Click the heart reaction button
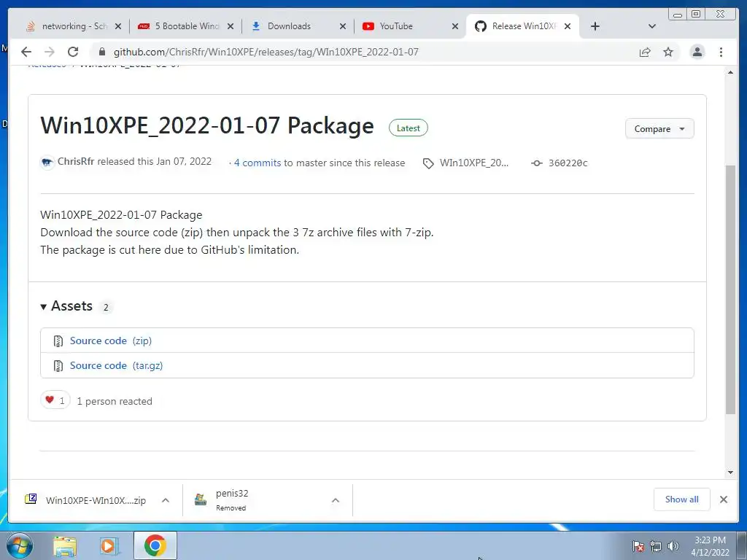The height and width of the screenshot is (560, 747). pyautogui.click(x=55, y=400)
